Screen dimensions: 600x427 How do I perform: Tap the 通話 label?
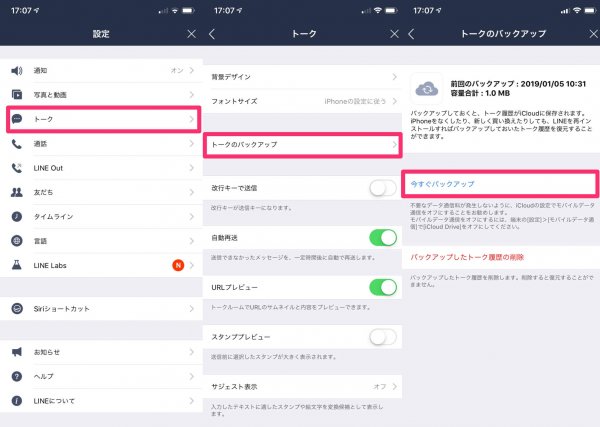(x=40, y=144)
